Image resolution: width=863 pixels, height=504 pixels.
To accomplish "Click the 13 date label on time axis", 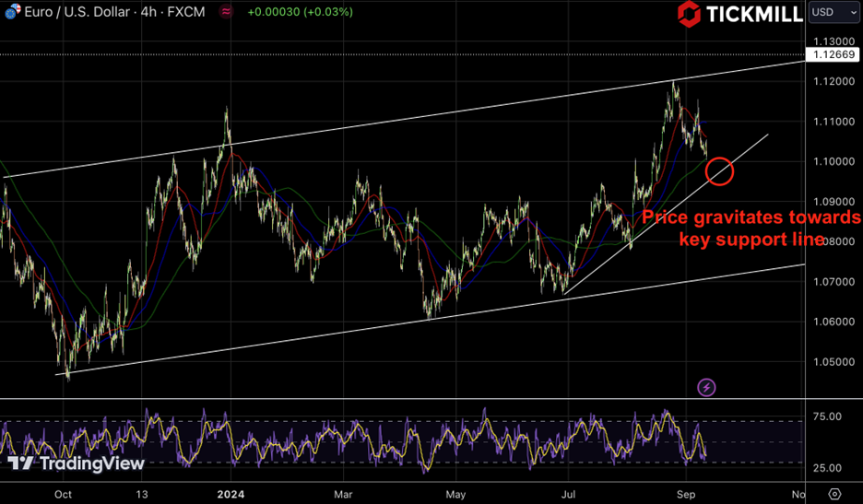I will tap(142, 494).
